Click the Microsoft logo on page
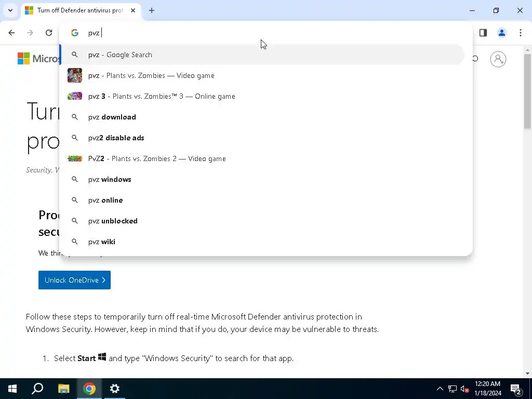Viewport: 532px width, 399px height. 38,58
